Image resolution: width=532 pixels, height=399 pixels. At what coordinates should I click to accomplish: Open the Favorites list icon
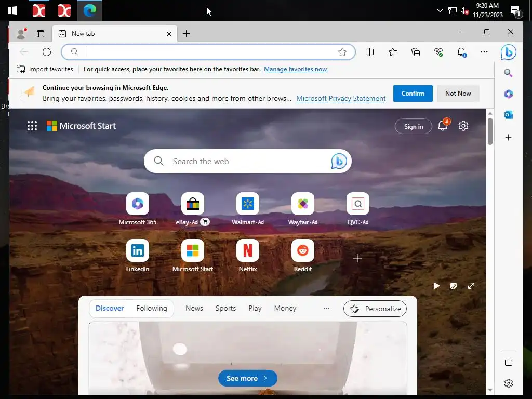pos(393,52)
